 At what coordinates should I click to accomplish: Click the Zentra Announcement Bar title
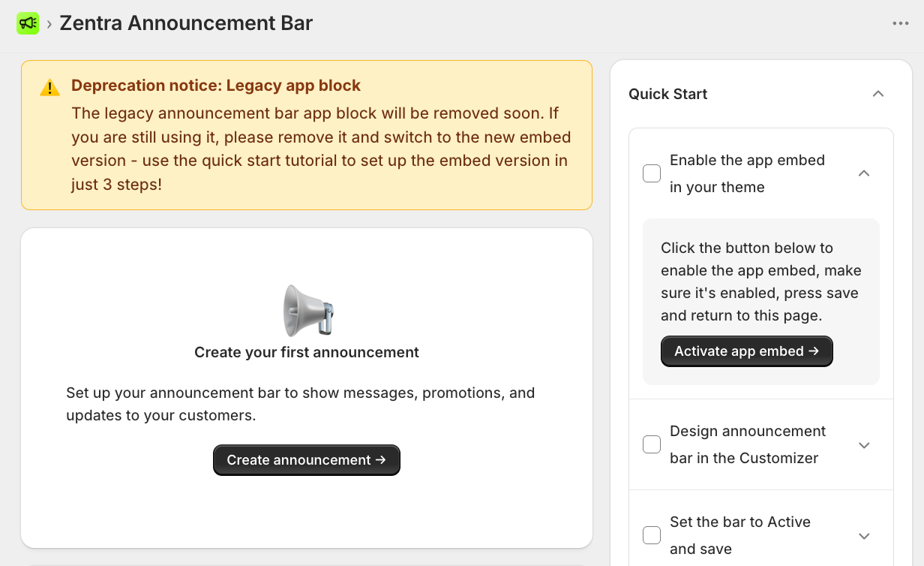(x=186, y=23)
